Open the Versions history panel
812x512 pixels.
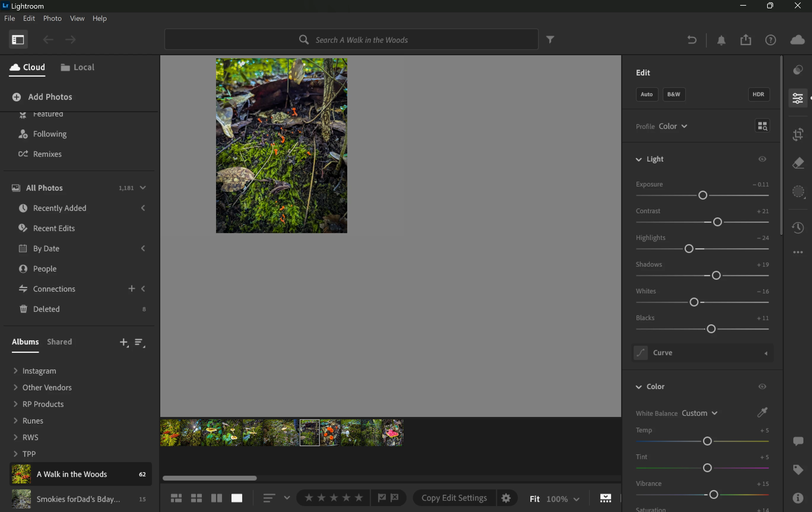798,227
